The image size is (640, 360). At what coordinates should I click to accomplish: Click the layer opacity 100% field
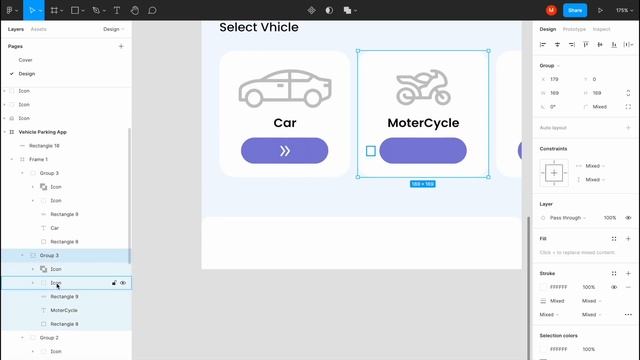[x=610, y=218]
